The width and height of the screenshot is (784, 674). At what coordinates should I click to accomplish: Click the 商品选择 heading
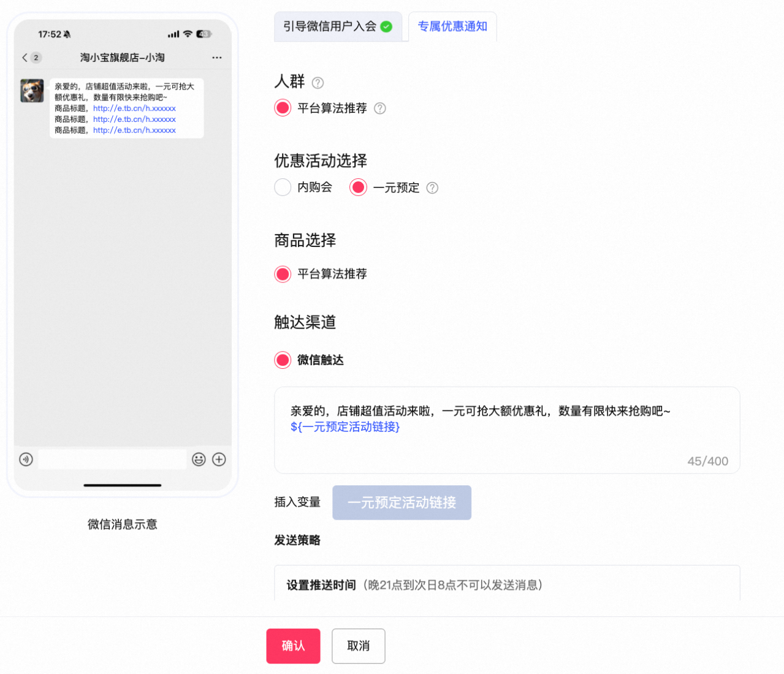pyautogui.click(x=305, y=240)
